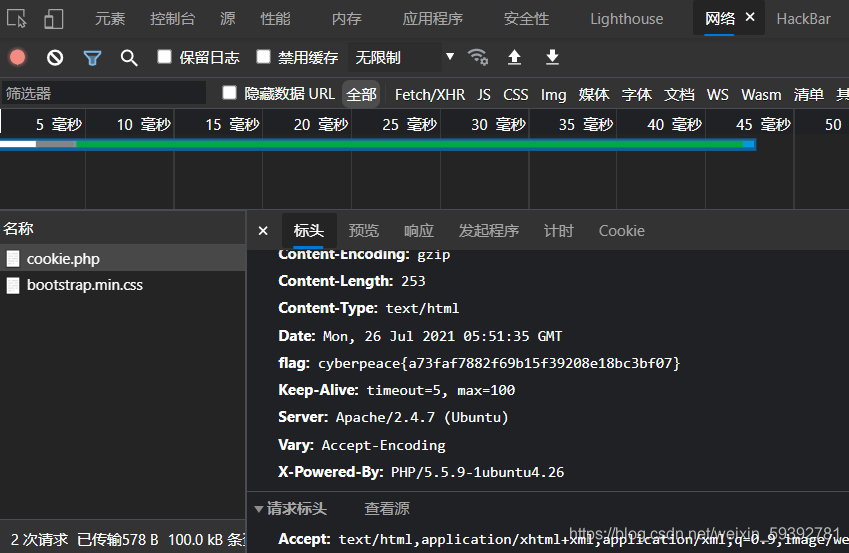Click flag header value cyberpeace text
The height and width of the screenshot is (553, 849).
[x=499, y=363]
